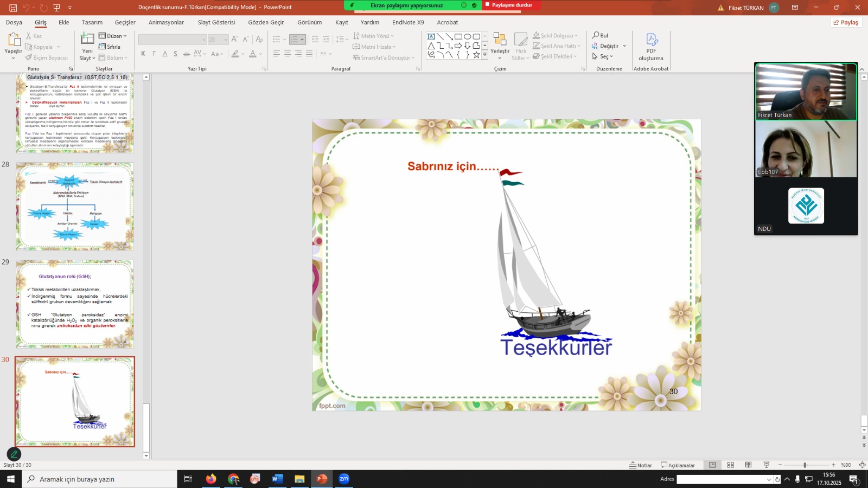This screenshot has width=868, height=488.
Task: Open Bul (Find) search tool
Action: pos(600,35)
